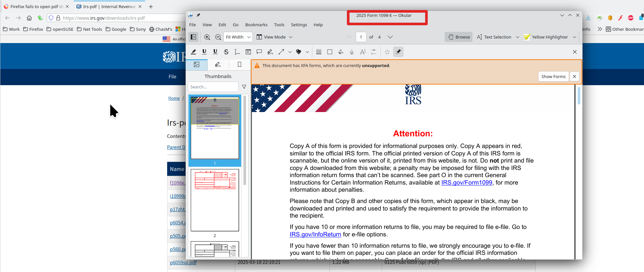Select the Arrow annotation tool
Image resolution: width=644 pixels, height=272 pixels.
281,52
